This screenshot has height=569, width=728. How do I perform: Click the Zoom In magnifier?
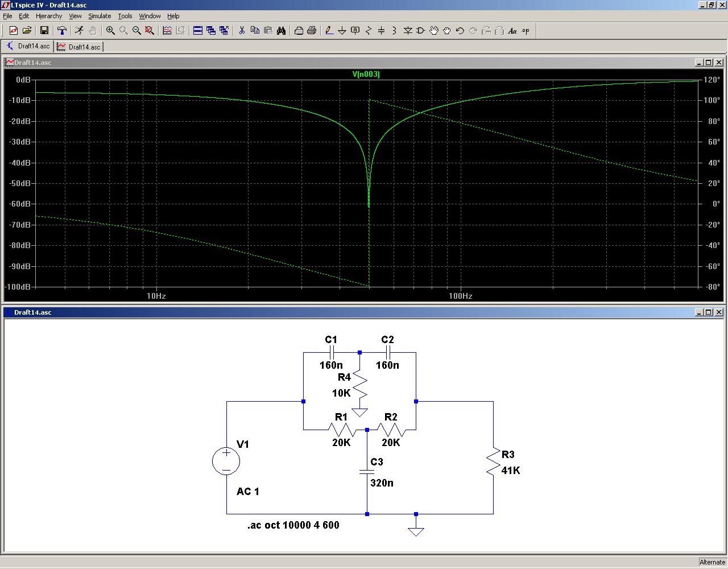coord(110,31)
